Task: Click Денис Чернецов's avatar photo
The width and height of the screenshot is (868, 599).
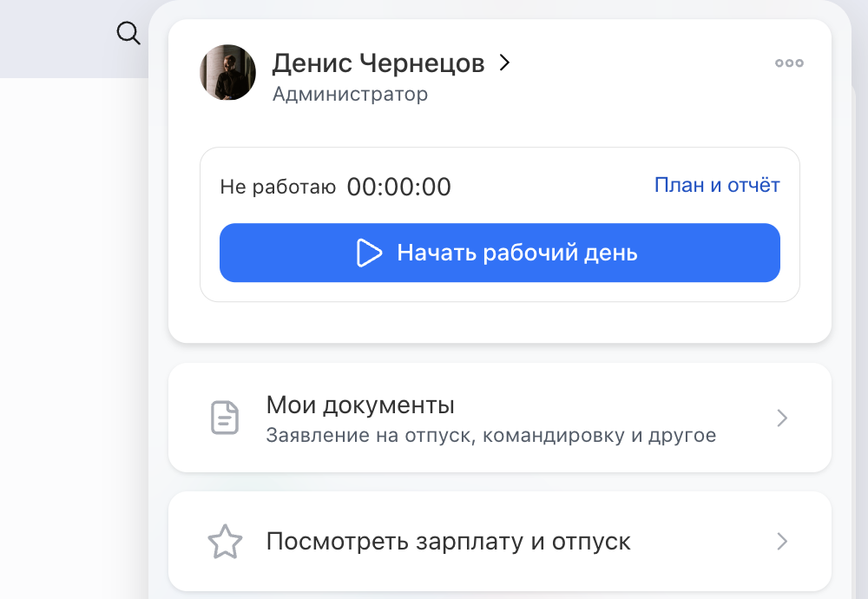Action: (227, 73)
